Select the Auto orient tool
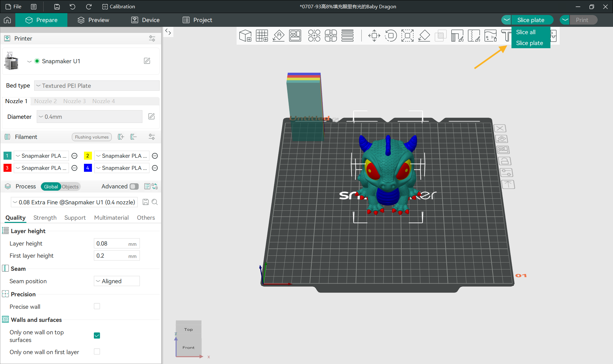 (x=278, y=35)
